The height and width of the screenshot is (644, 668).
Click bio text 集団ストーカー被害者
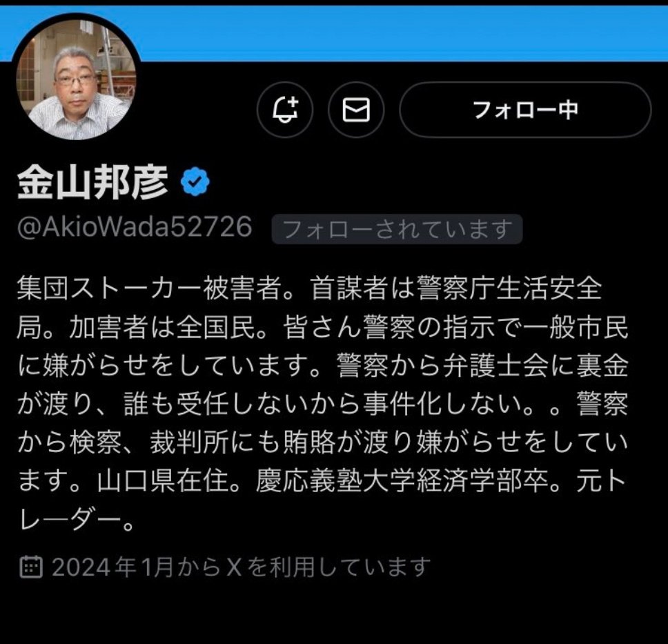[x=150, y=289]
